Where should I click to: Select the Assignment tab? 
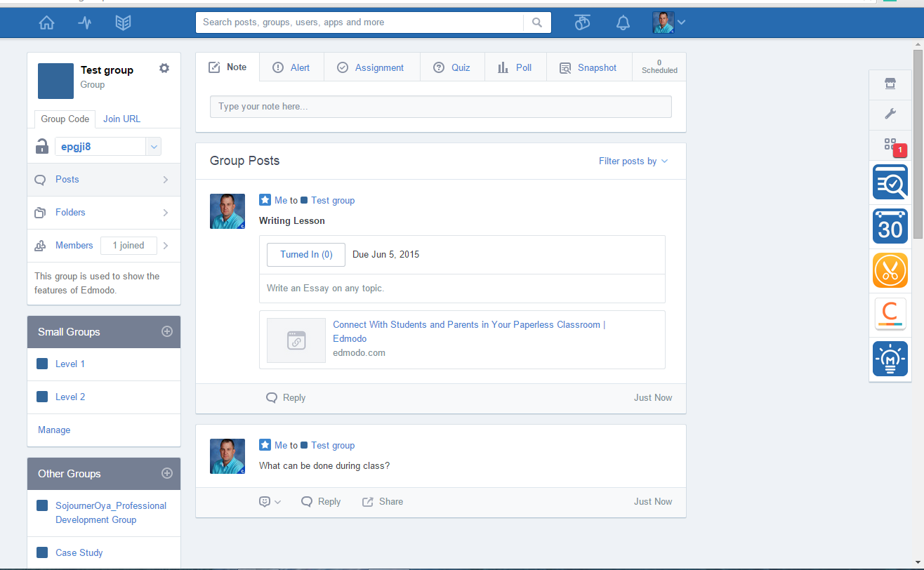[x=371, y=67]
